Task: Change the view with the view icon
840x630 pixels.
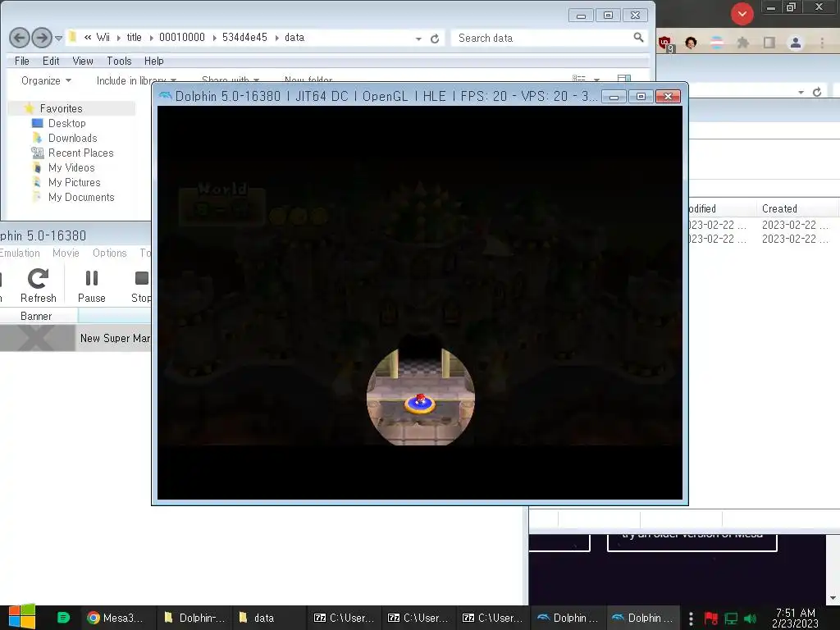Action: point(578,79)
